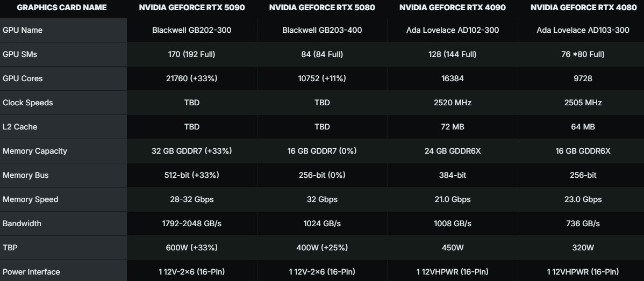Select the Bandwidth row label

pyautogui.click(x=22, y=224)
